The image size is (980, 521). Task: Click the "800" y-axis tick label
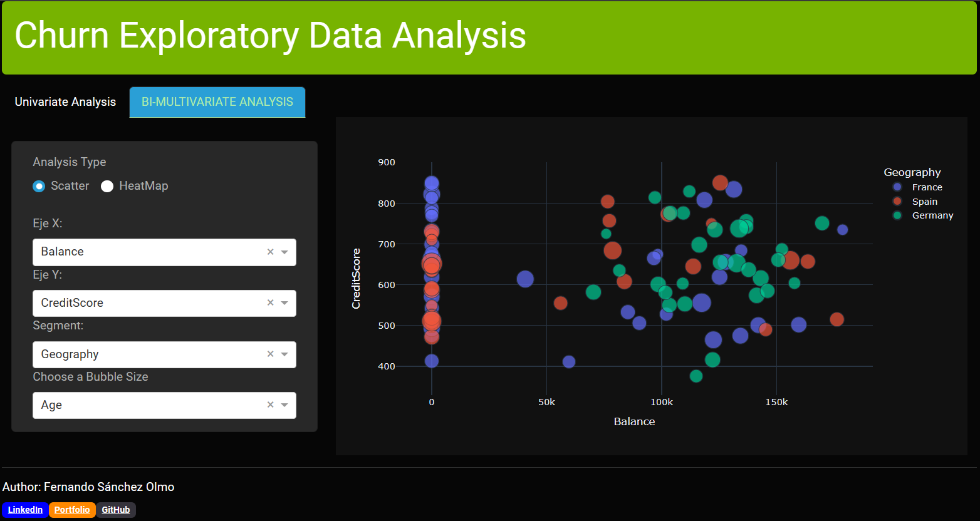click(387, 204)
